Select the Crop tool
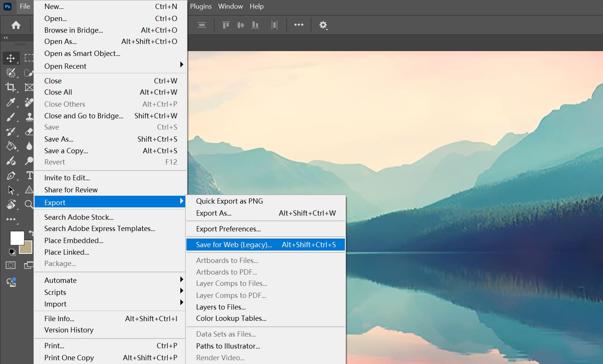This screenshot has height=364, width=603. coord(11,87)
